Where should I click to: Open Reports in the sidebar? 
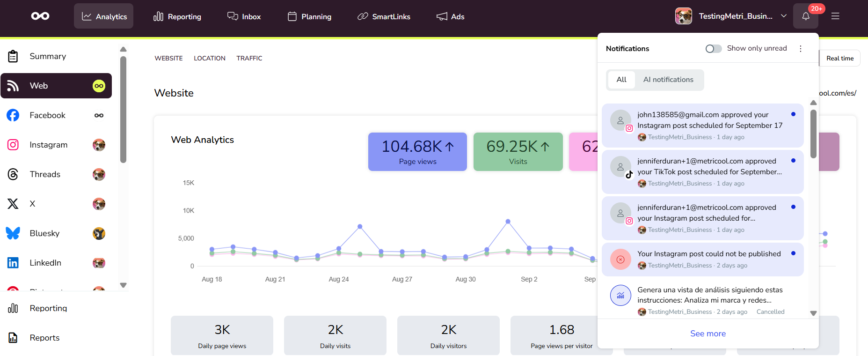click(56, 338)
